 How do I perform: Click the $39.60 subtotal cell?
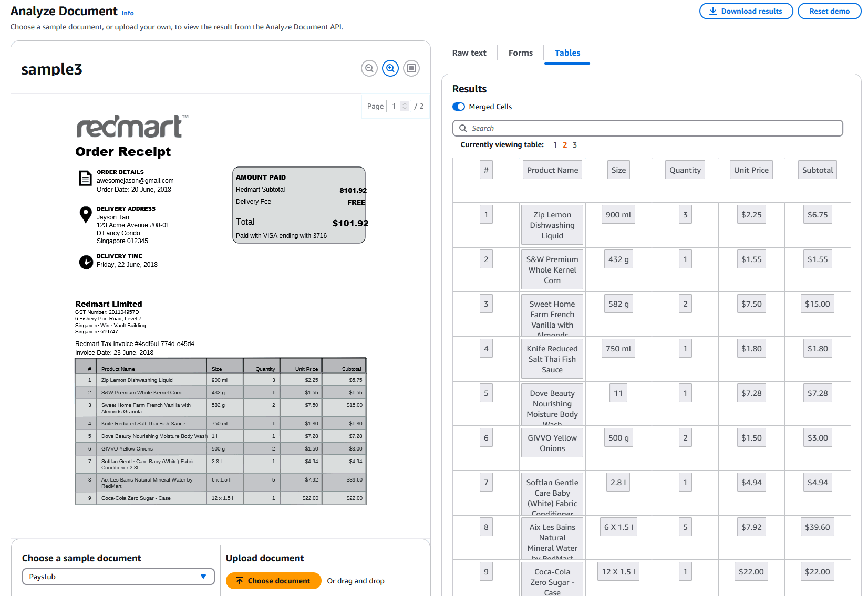point(818,527)
